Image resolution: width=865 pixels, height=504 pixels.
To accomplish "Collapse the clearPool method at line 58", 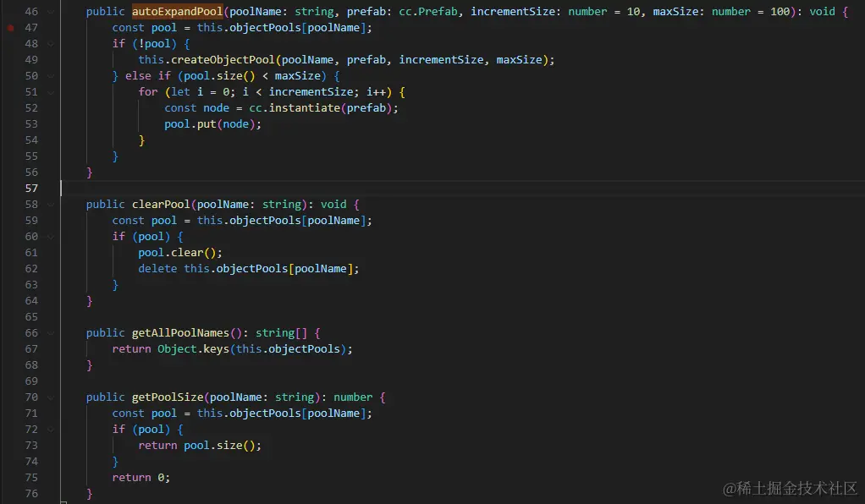I will point(51,205).
